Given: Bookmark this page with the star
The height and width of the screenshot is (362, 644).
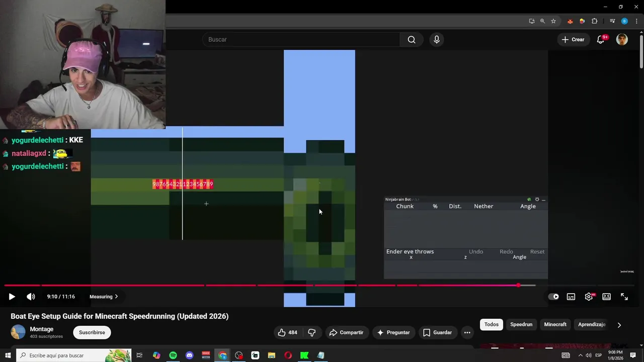Looking at the screenshot, I should pos(553,21).
